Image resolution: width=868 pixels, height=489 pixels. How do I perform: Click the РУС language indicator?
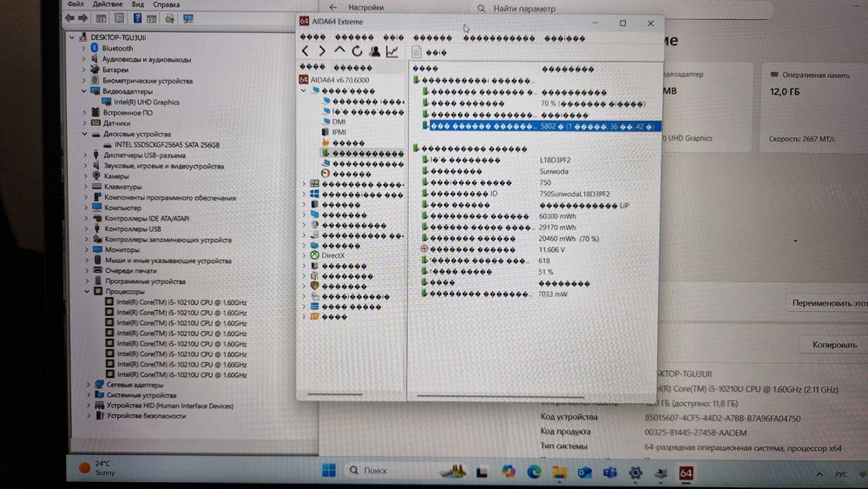click(840, 474)
